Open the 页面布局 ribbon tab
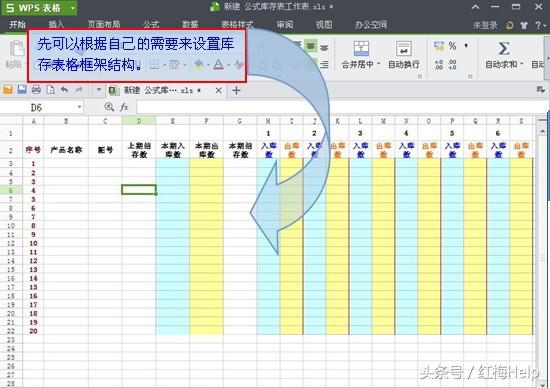550x388 pixels. point(104,25)
